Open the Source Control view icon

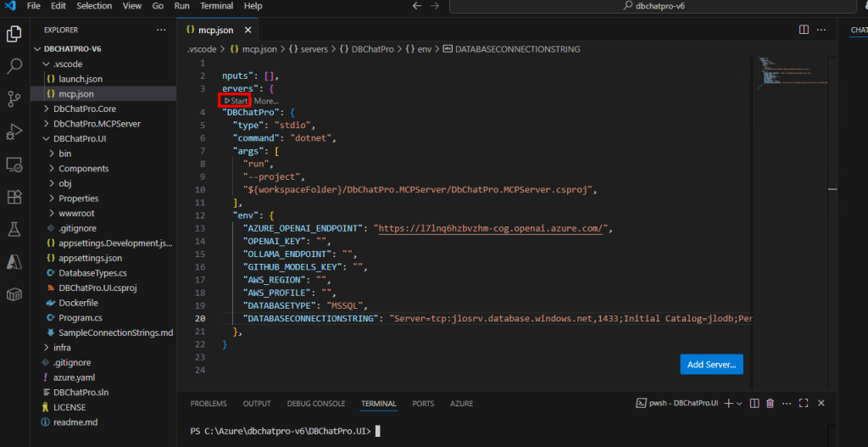[14, 99]
